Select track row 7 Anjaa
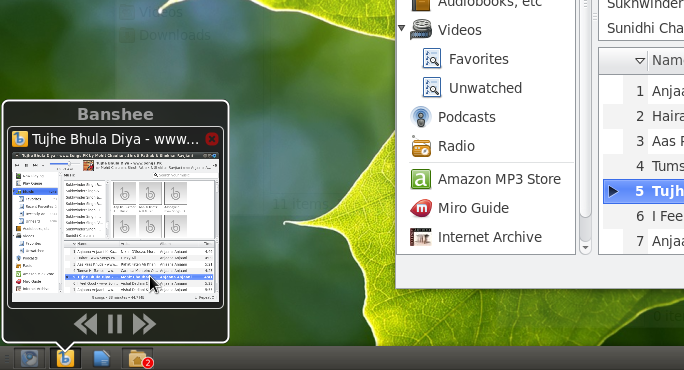The image size is (684, 370). (643, 241)
